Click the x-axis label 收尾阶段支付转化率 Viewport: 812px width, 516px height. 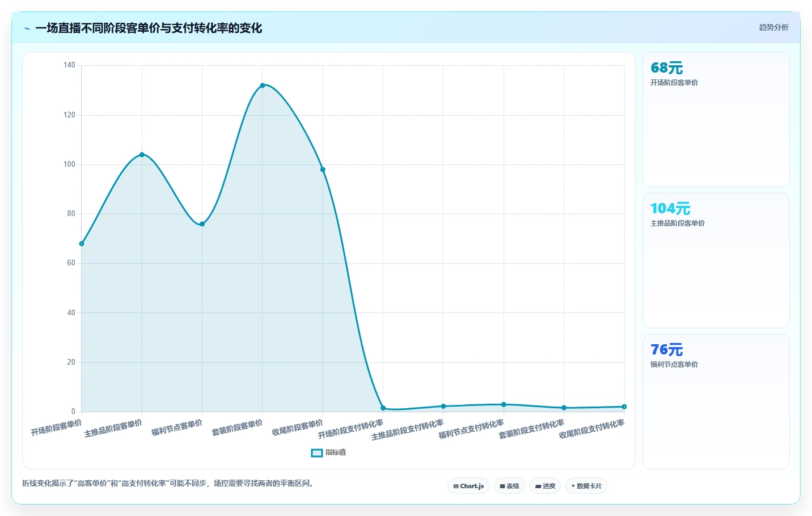tap(591, 429)
